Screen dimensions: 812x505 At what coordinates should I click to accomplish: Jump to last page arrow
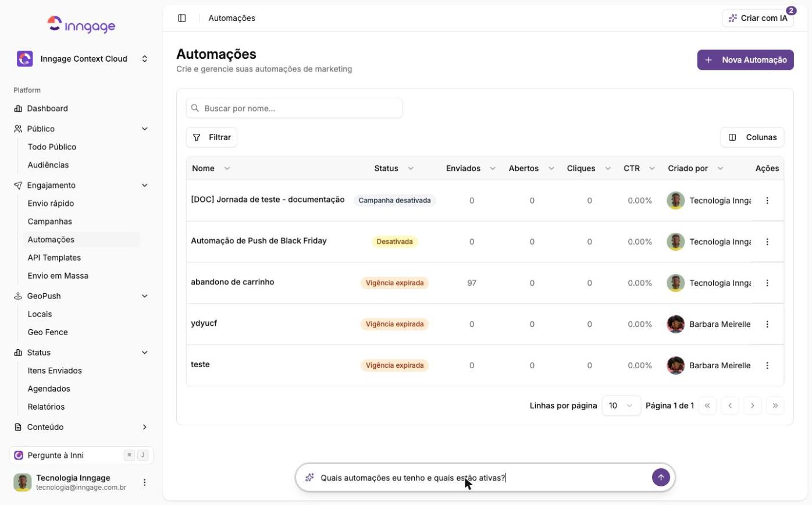pos(775,406)
